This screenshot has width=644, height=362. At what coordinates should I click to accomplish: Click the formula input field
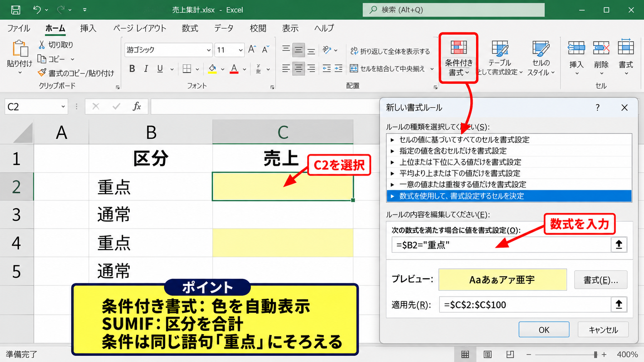pos(501,245)
